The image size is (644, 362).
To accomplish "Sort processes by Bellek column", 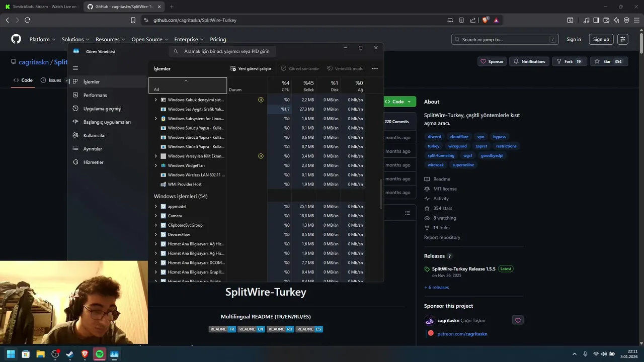I will click(x=303, y=85).
